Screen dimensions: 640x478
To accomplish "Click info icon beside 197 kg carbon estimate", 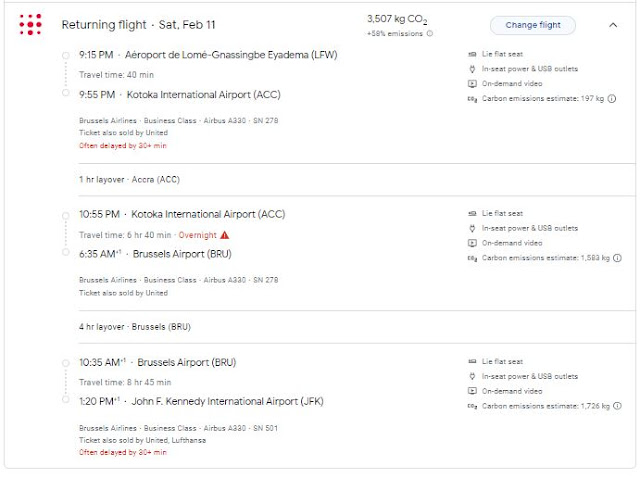I will click(611, 98).
